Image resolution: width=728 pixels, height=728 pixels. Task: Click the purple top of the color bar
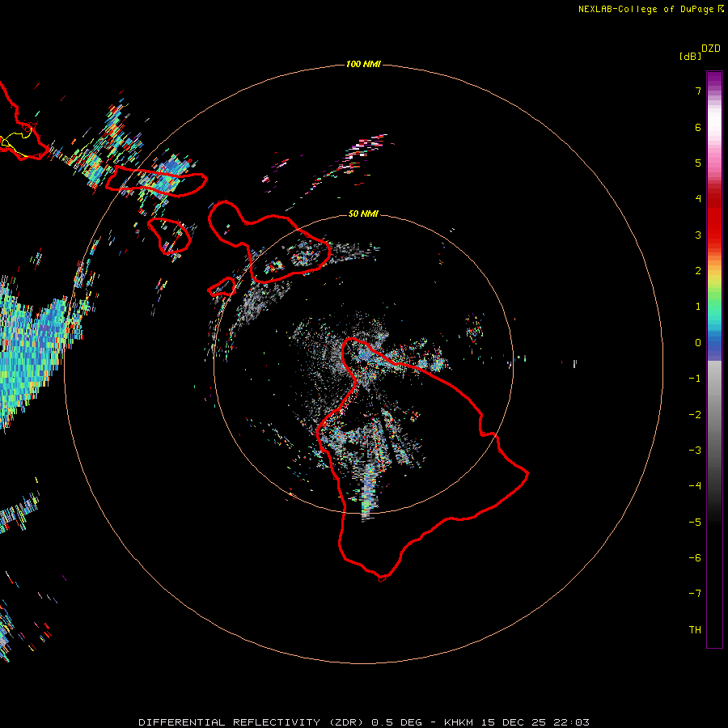click(x=714, y=80)
